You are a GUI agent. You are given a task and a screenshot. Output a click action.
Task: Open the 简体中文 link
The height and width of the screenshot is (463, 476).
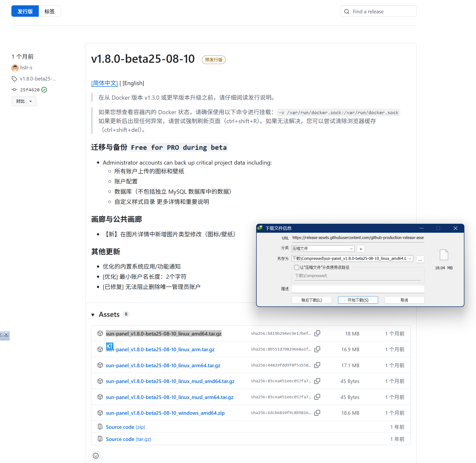coord(104,83)
